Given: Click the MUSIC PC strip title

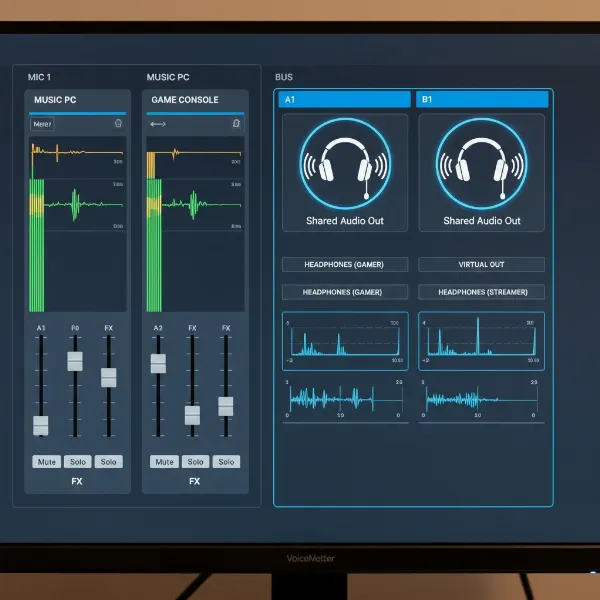Looking at the screenshot, I should (x=55, y=100).
